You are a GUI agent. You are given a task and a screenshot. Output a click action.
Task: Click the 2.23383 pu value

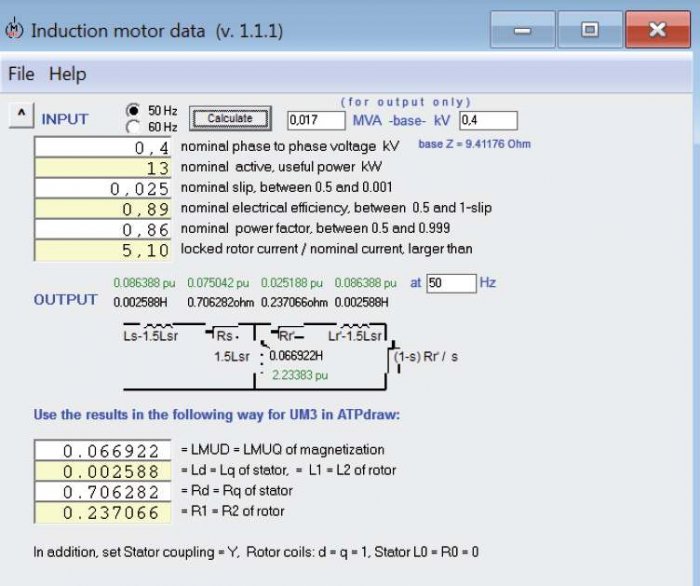(x=300, y=375)
